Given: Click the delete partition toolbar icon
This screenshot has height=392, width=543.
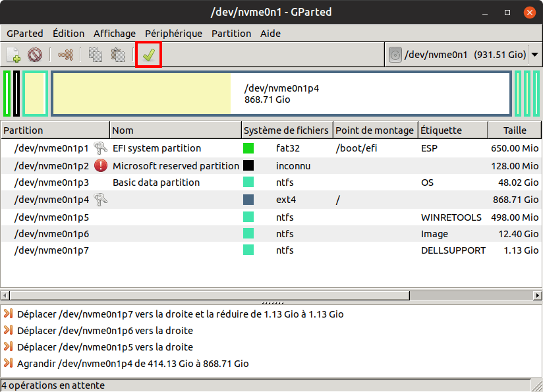Looking at the screenshot, I should coord(35,55).
